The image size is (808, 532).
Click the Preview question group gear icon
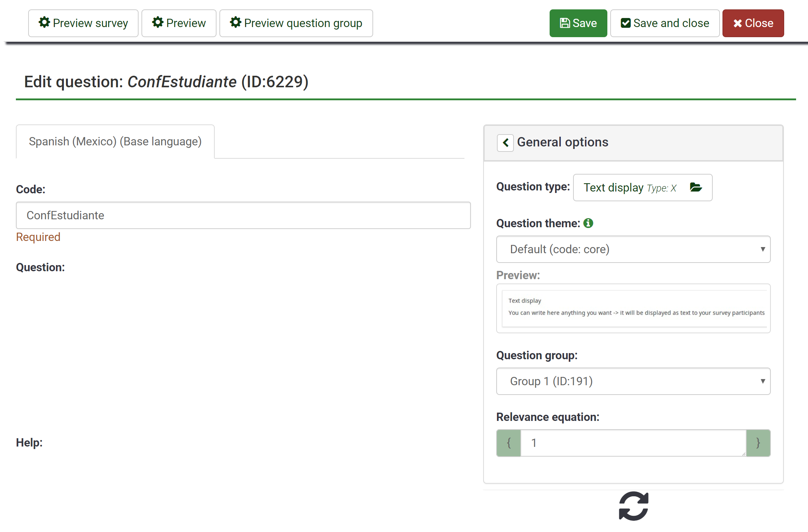tap(235, 22)
